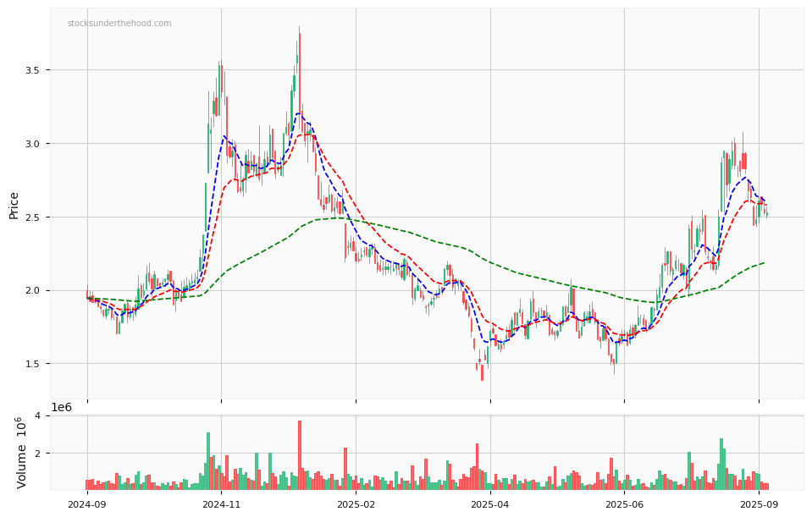Click the Price axis title
The image size is (812, 517).
click(14, 206)
